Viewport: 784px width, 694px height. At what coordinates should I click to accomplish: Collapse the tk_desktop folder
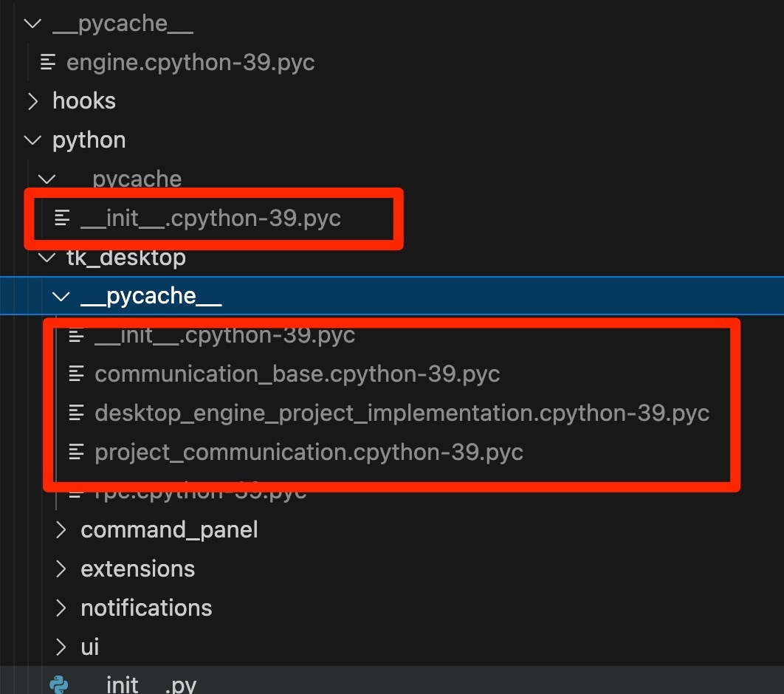(46, 257)
